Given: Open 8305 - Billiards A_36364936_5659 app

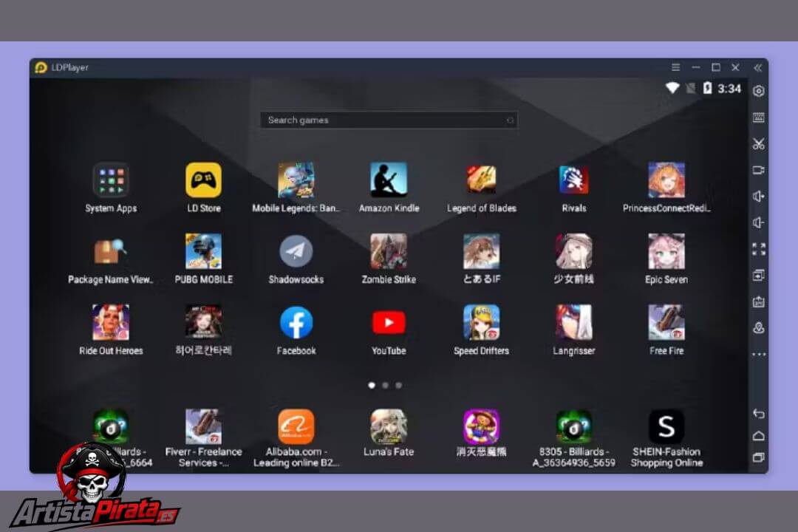Looking at the screenshot, I should pyautogui.click(x=574, y=426).
